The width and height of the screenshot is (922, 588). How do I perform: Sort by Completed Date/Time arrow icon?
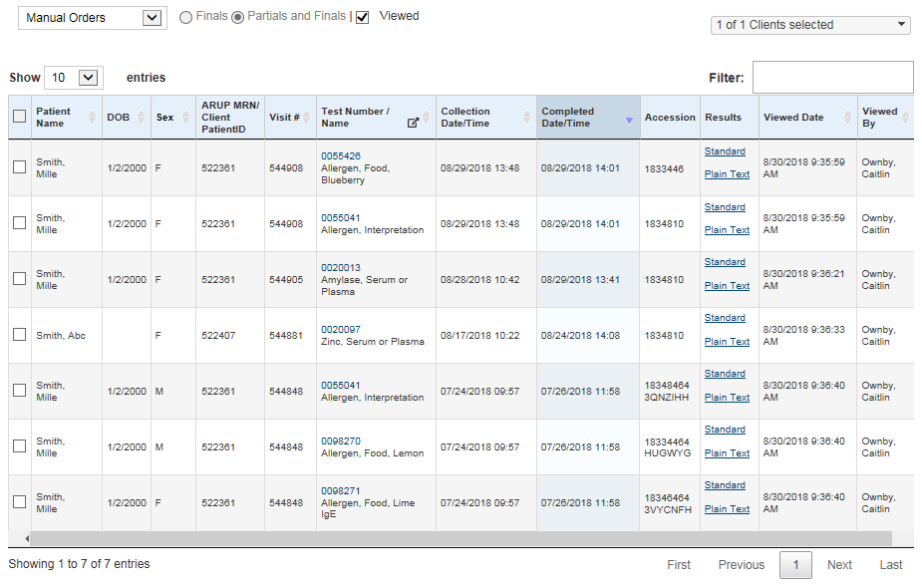click(x=629, y=120)
